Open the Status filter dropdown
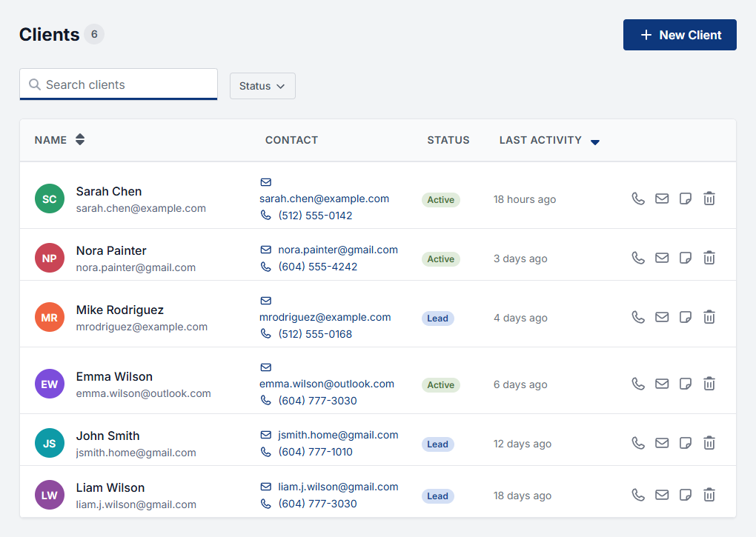Viewport: 756px width, 537px height. click(262, 86)
